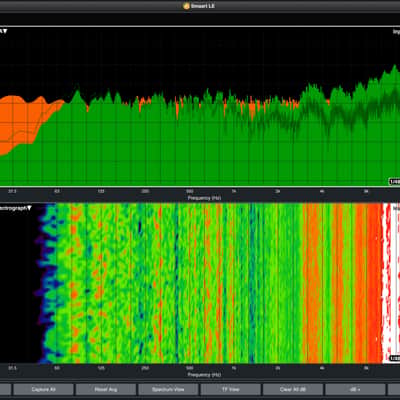Click the partially visible button left of Capture All
The height and width of the screenshot is (400, 400).
5,389
